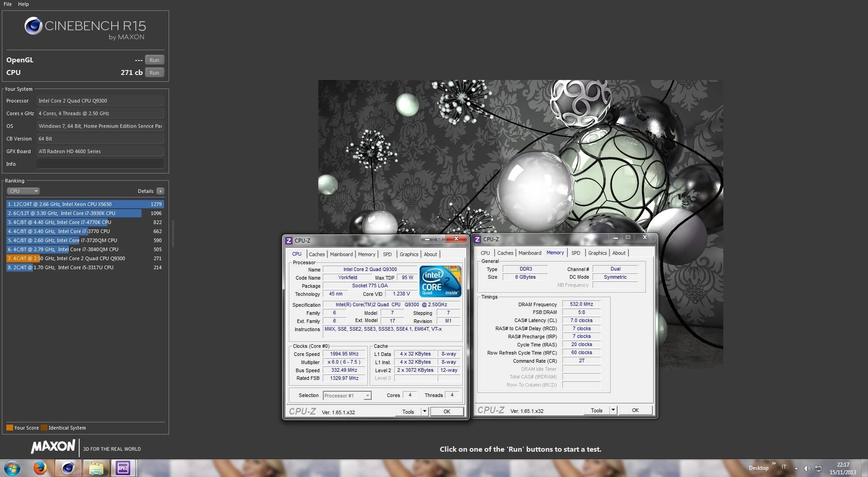Select ranking entry Core i7-3840QM CPU
The height and width of the screenshot is (477, 868).
click(85, 249)
